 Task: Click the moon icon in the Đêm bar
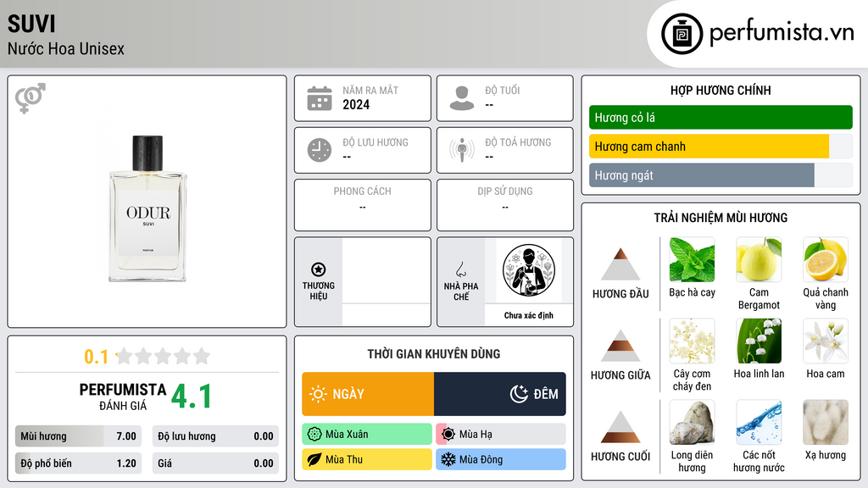(x=519, y=394)
